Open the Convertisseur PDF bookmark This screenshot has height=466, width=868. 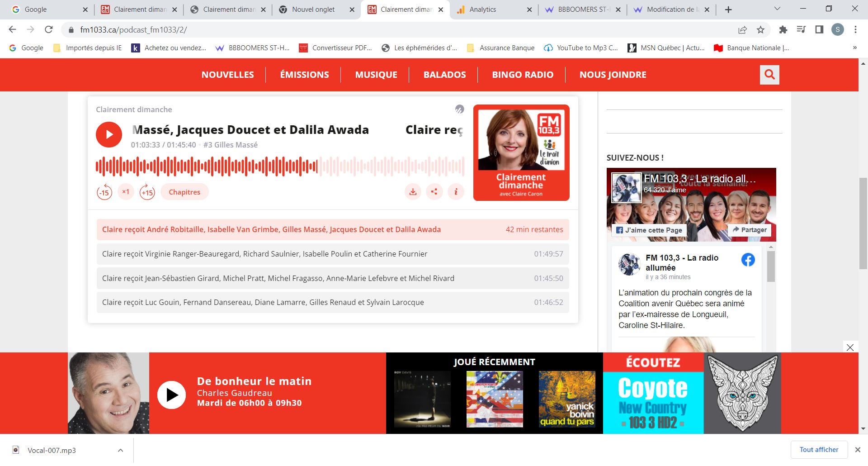tap(335, 48)
